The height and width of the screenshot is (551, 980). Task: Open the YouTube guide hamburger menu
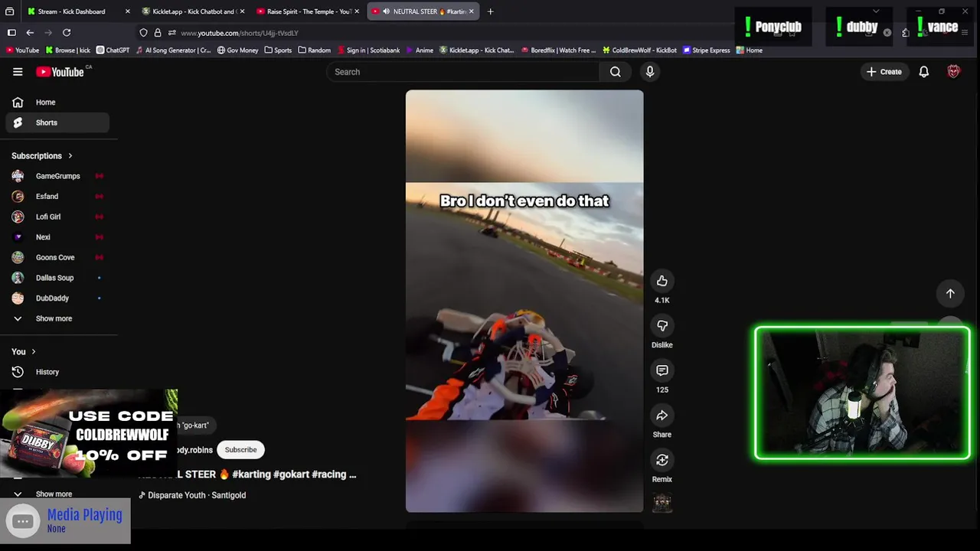click(x=18, y=72)
